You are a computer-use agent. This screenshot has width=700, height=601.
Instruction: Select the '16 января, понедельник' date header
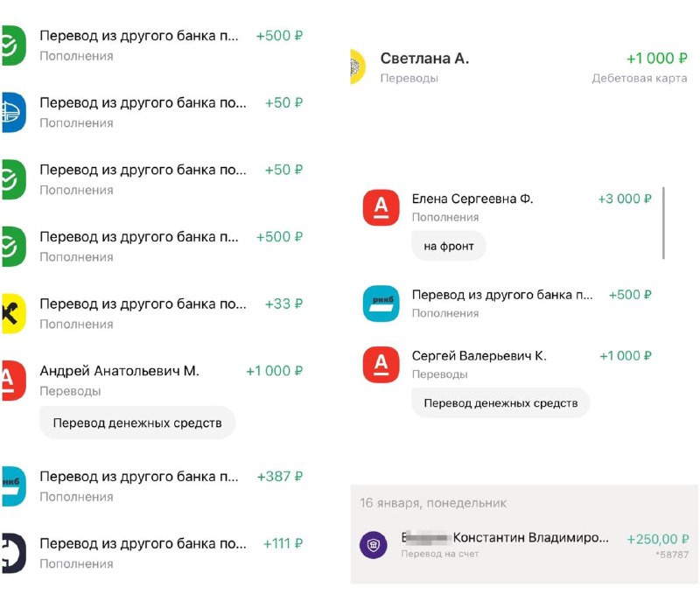pos(433,503)
